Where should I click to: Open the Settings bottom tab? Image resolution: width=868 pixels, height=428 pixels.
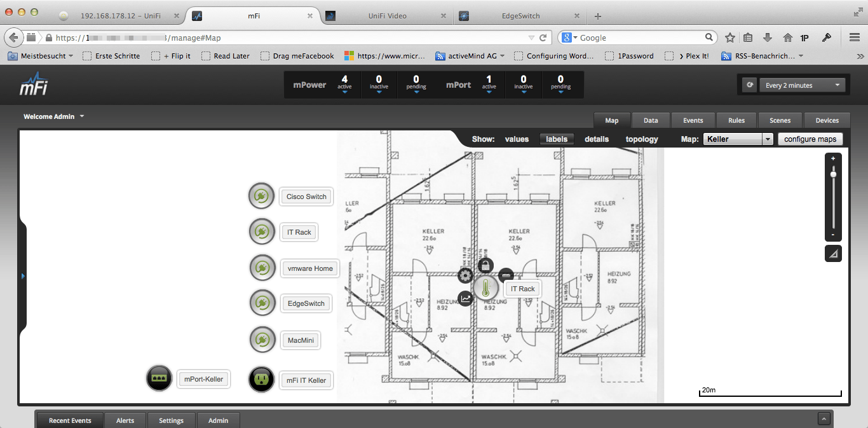[171, 420]
